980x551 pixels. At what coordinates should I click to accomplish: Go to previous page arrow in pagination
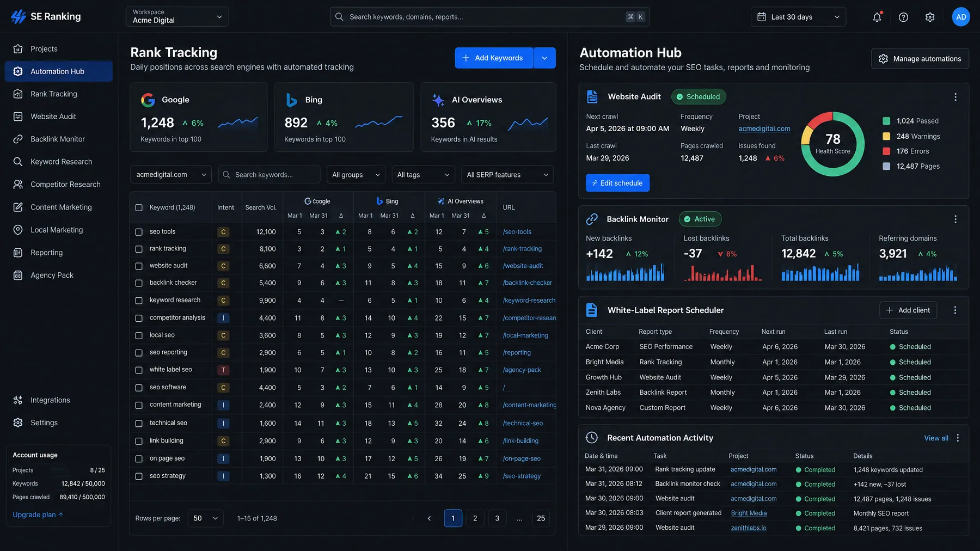pos(429,518)
